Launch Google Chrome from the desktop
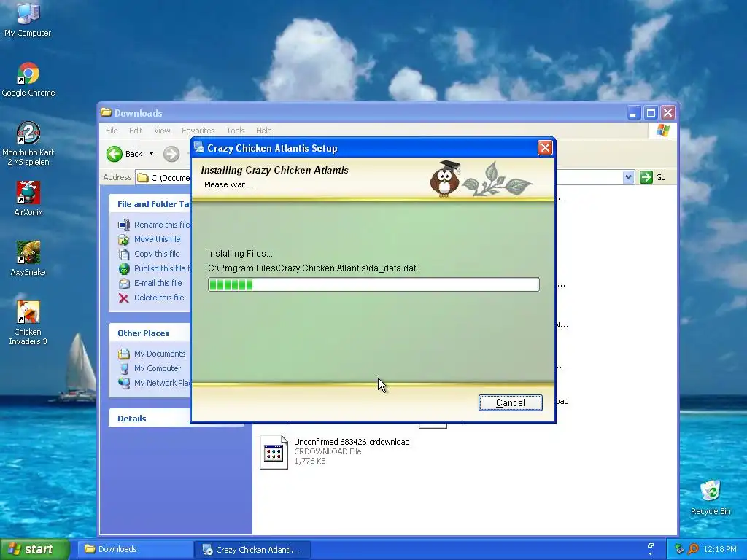This screenshot has height=560, width=747. pyautogui.click(x=28, y=79)
